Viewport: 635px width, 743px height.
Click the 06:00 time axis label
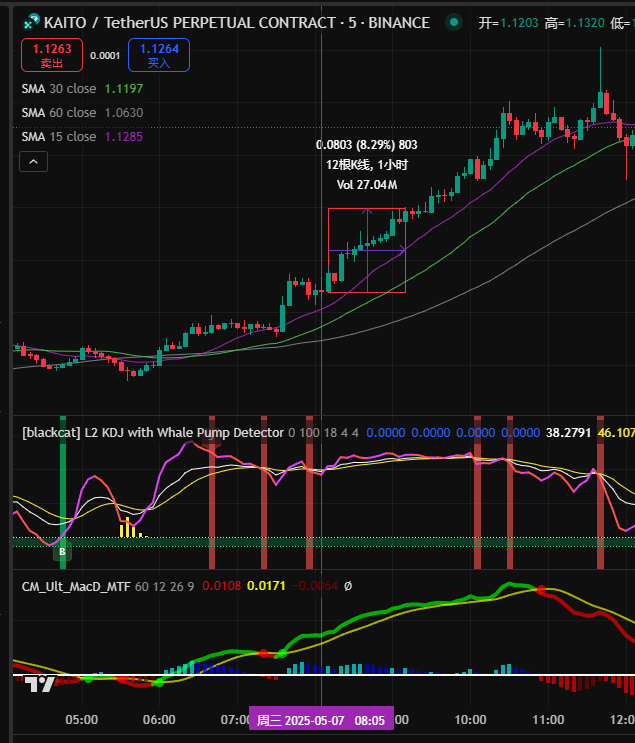tap(159, 720)
